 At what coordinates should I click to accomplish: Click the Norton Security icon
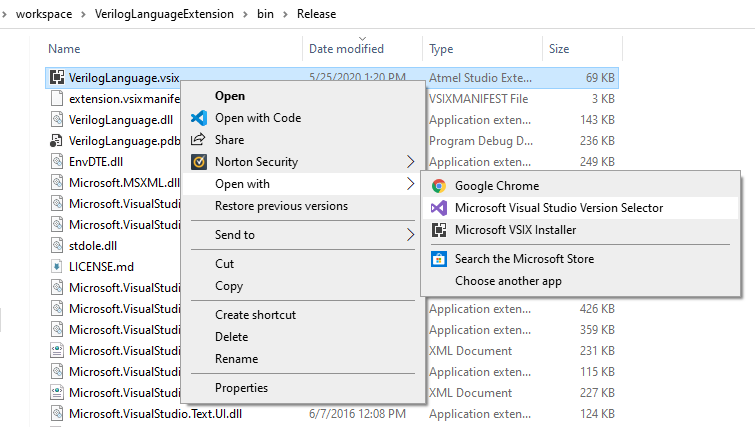198,162
